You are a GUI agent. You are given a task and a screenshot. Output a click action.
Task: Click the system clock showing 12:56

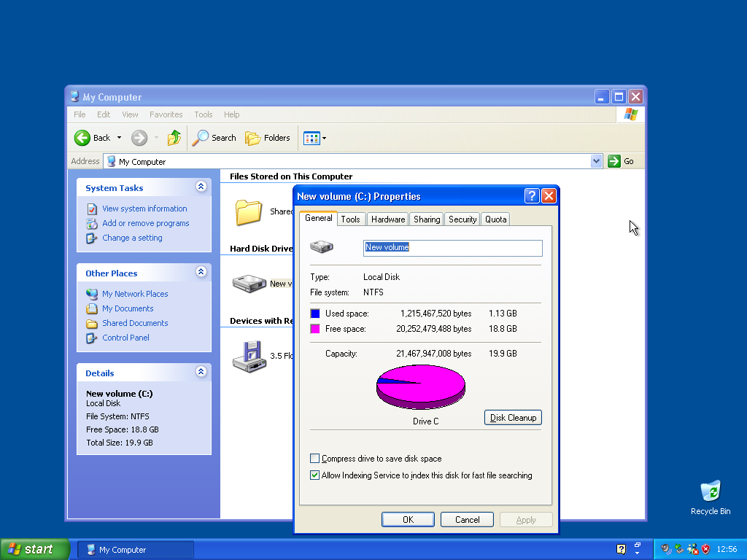(727, 550)
